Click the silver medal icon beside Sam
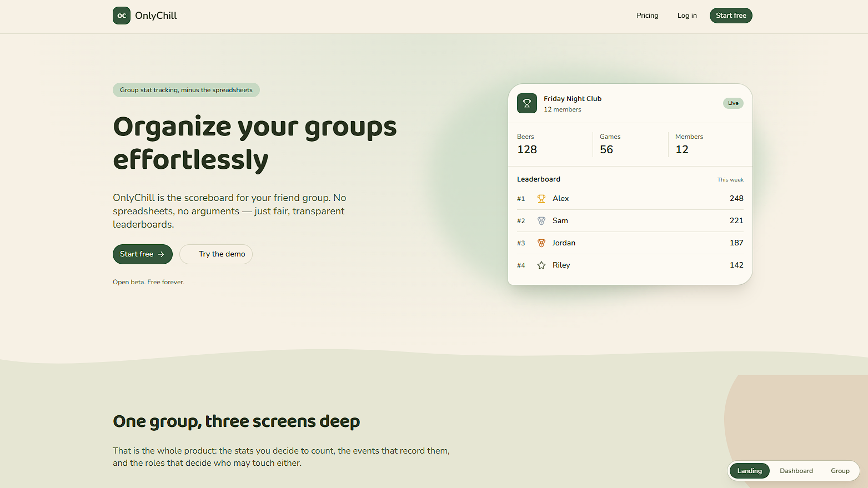 tap(541, 221)
